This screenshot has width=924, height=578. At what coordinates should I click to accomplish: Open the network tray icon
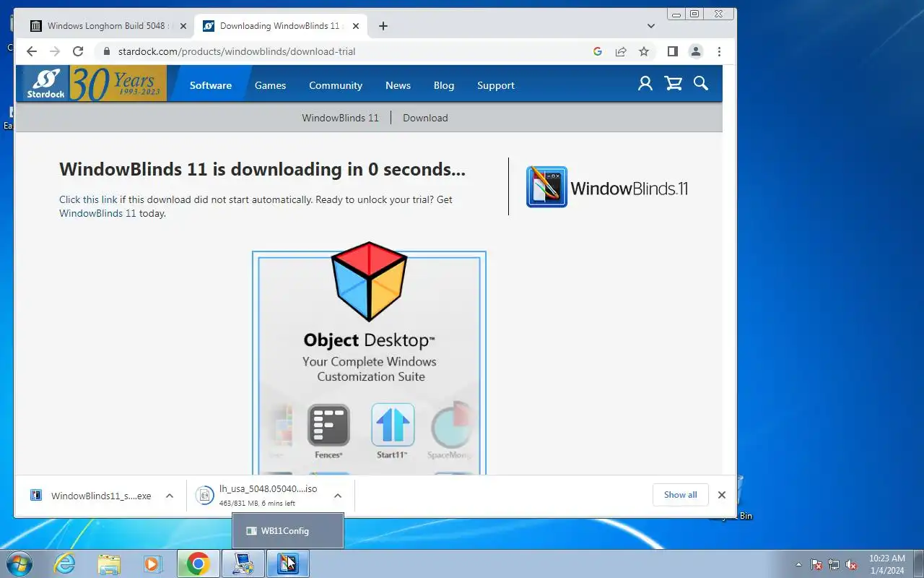point(834,565)
